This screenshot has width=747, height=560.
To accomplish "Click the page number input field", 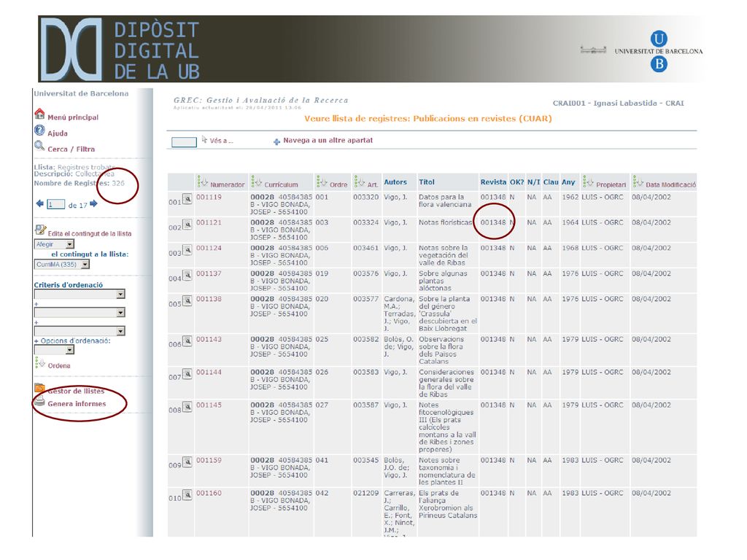I will click(55, 204).
